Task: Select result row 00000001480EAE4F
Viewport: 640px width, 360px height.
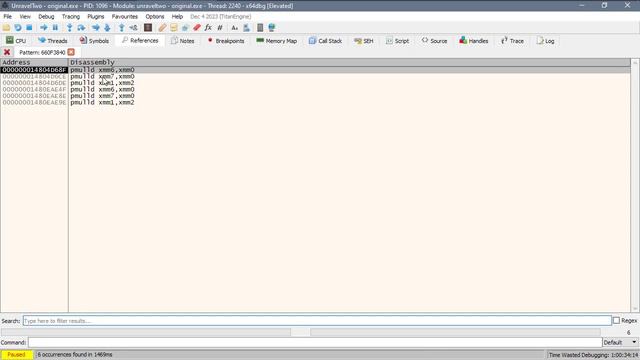Action: point(316,89)
